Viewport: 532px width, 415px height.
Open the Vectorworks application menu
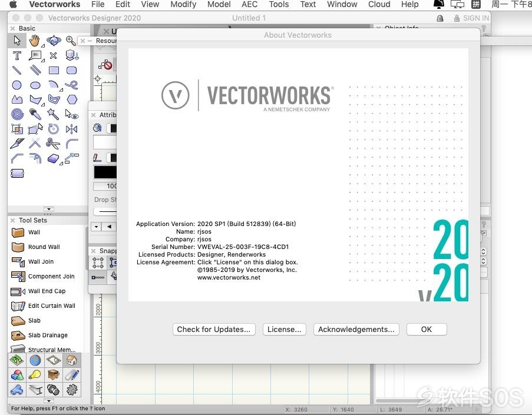tap(55, 4)
